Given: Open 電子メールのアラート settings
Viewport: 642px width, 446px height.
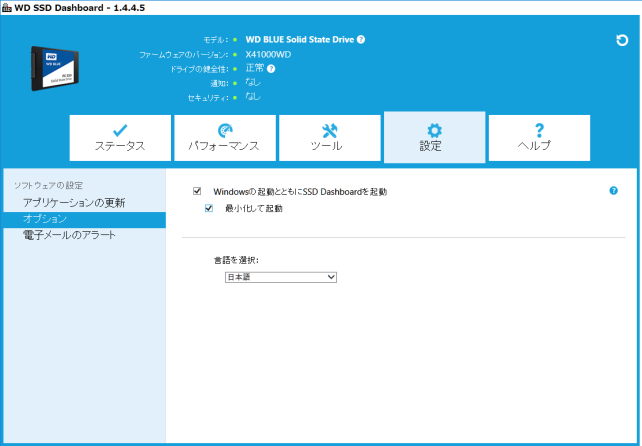Looking at the screenshot, I should coord(69,235).
